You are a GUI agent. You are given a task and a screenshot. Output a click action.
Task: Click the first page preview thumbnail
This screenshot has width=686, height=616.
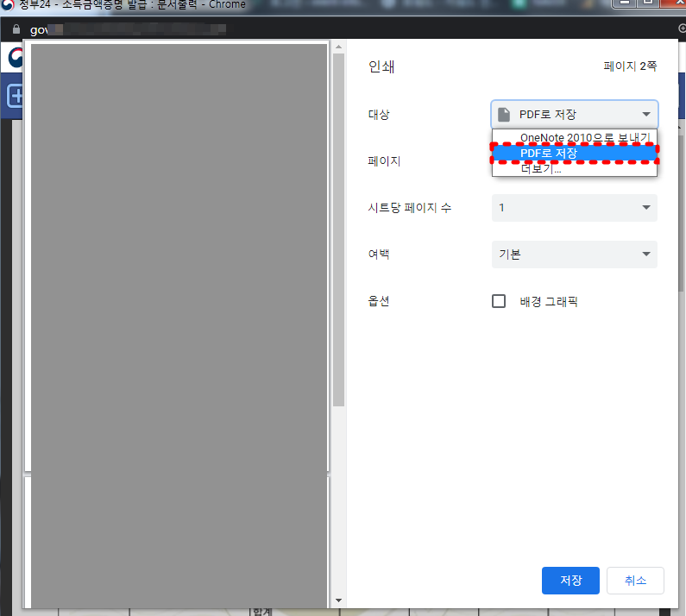point(179,257)
